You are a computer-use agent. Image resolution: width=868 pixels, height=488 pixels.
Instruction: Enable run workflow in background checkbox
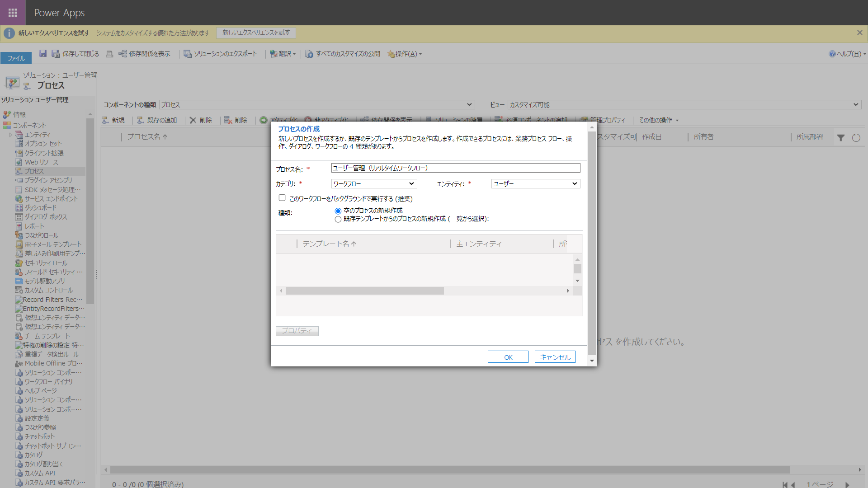click(282, 198)
